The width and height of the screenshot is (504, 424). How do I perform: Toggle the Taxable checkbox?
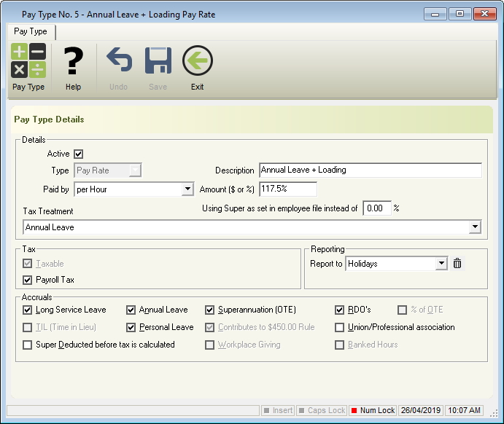(27, 264)
